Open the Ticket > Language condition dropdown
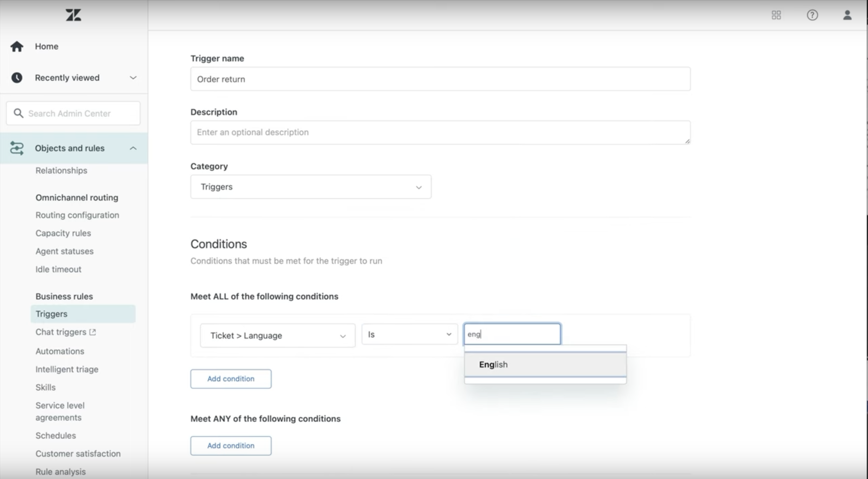868x479 pixels. 277,335
